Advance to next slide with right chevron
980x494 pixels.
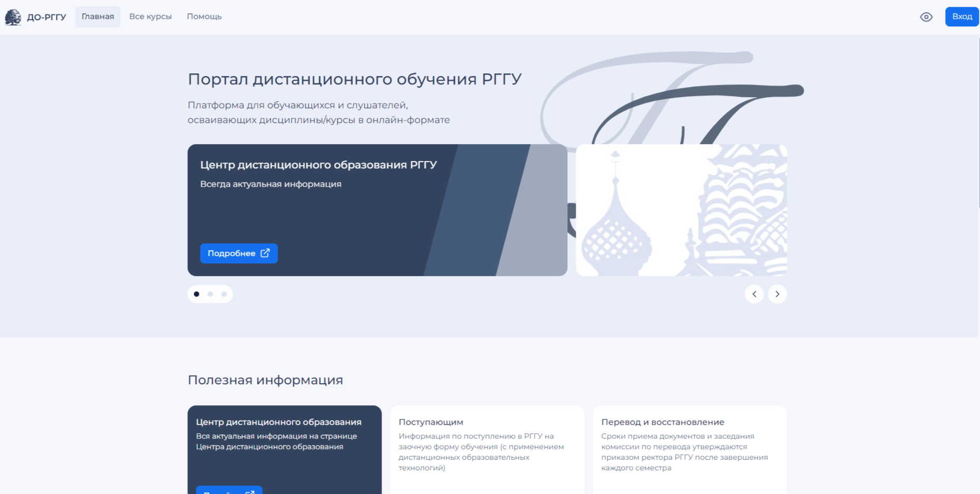[x=777, y=294]
